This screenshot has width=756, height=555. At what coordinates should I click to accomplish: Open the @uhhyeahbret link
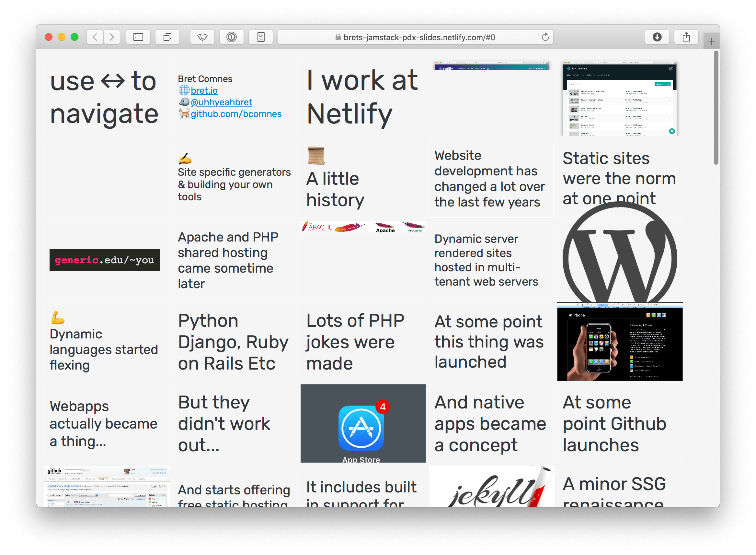[222, 102]
